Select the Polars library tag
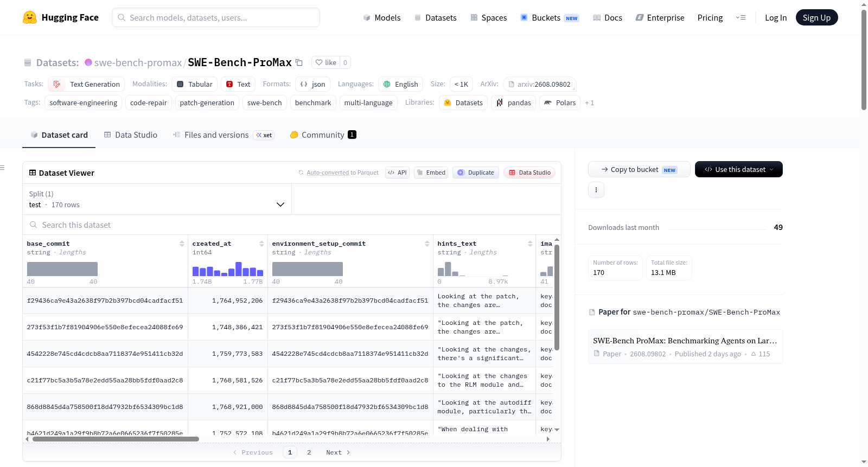Screen dimensions: 868x467 pos(560,103)
